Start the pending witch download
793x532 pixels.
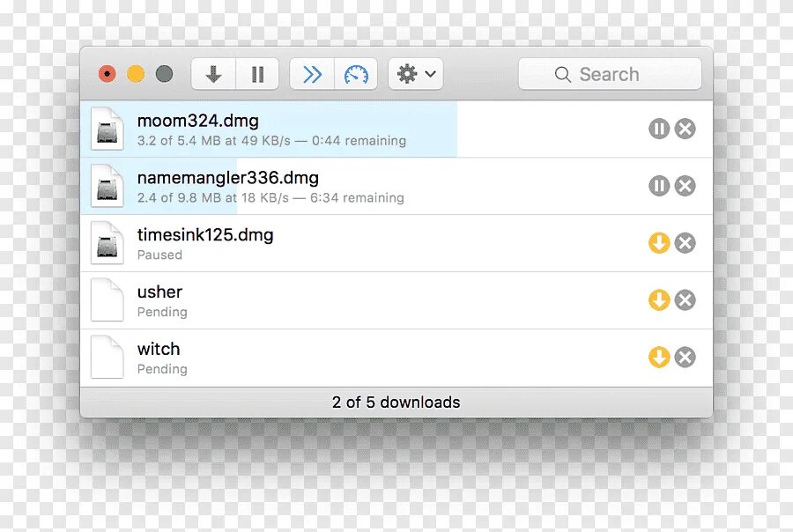[659, 358]
